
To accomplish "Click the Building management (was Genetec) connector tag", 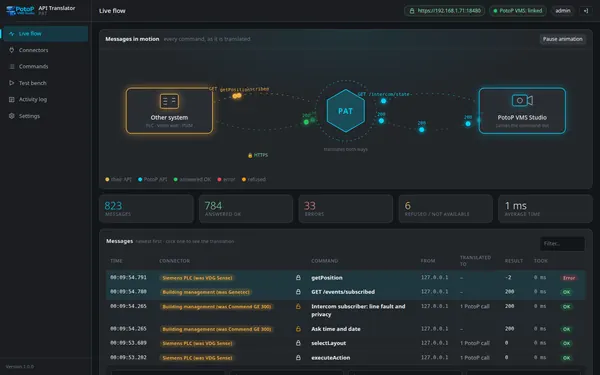I will (205, 292).
